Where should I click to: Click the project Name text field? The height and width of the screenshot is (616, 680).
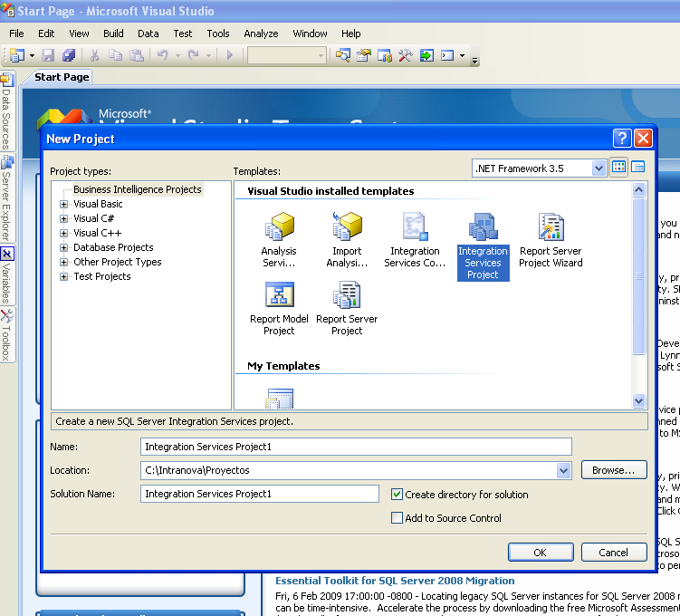click(357, 447)
